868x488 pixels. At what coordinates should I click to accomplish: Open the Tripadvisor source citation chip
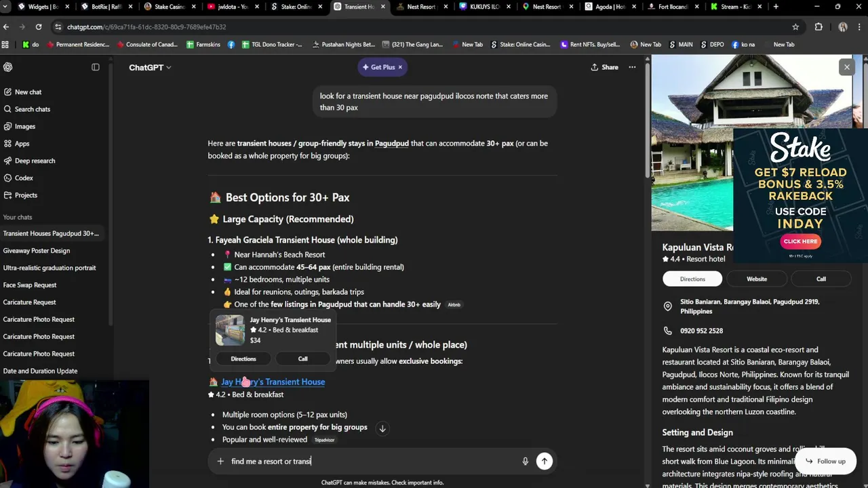click(x=324, y=440)
